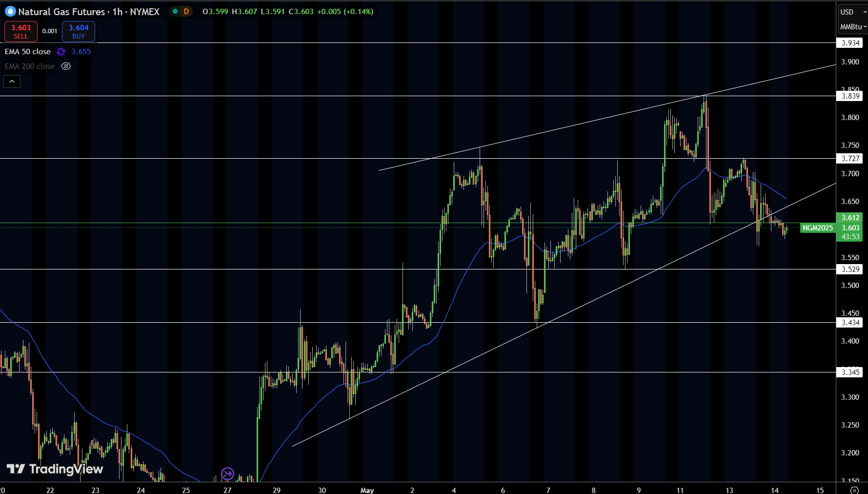Click the current price 3.603 countdown label
The image size is (868, 494).
(850, 232)
